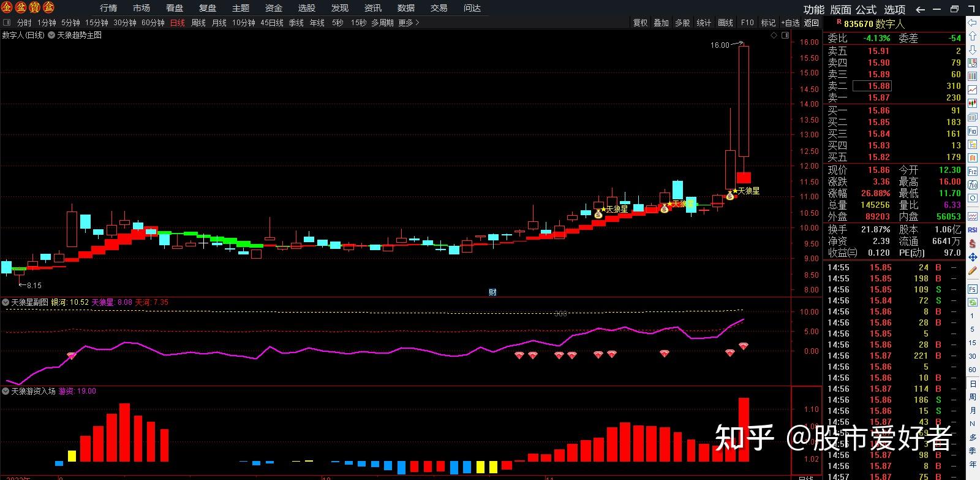Select the 30 minute period in sidebar
Image resolution: width=980 pixels, height=480 pixels.
pyautogui.click(x=972, y=356)
